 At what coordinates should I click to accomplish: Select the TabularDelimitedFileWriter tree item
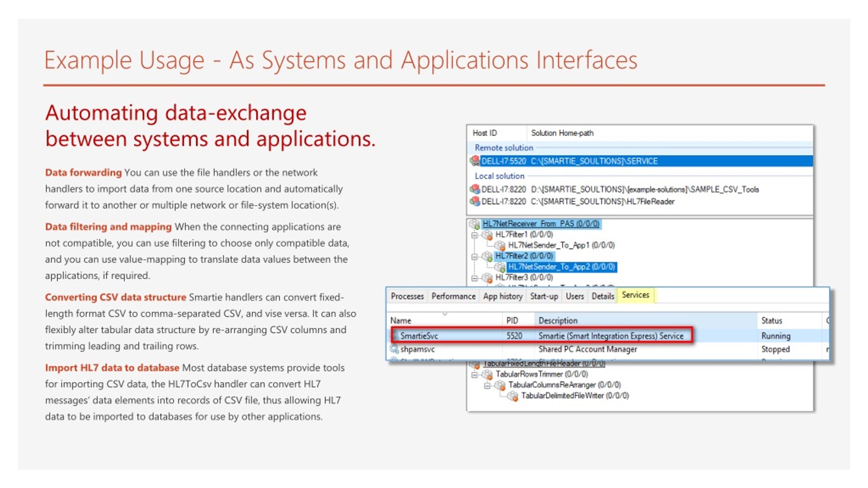575,396
